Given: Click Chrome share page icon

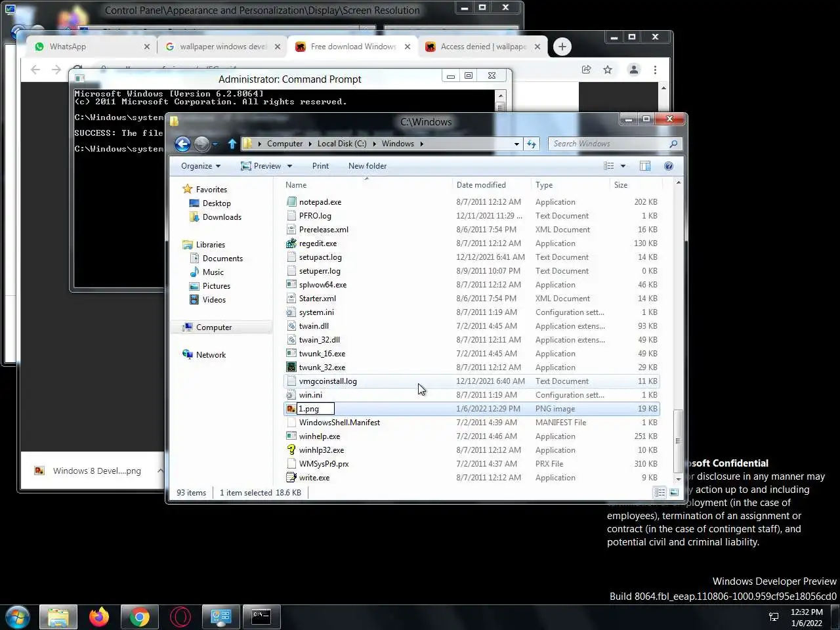Looking at the screenshot, I should pyautogui.click(x=586, y=70).
